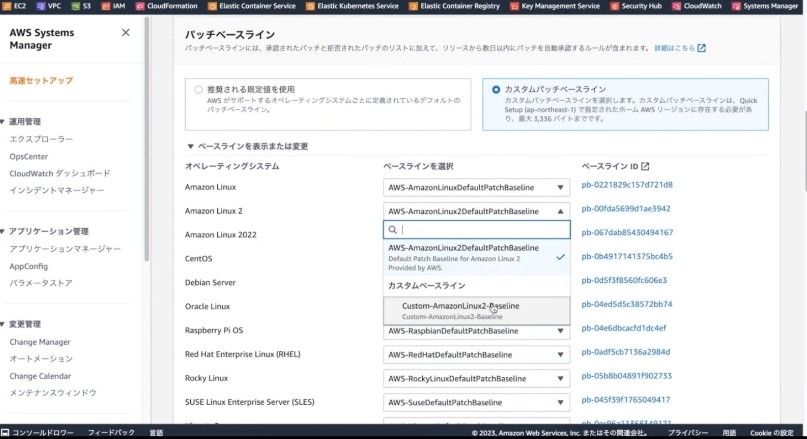Open the Key Management Service shortcut

(x=555, y=6)
